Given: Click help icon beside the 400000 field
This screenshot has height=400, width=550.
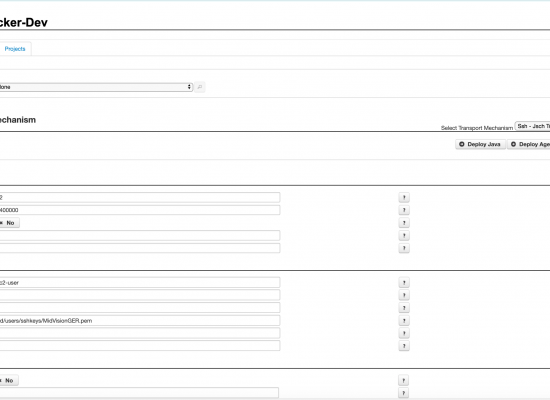Looking at the screenshot, I should 404,210.
